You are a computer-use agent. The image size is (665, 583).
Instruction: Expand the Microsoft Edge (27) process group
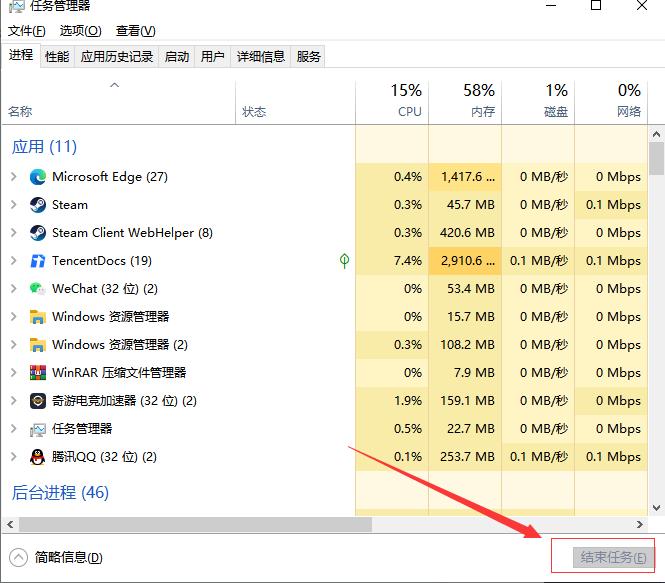click(14, 177)
